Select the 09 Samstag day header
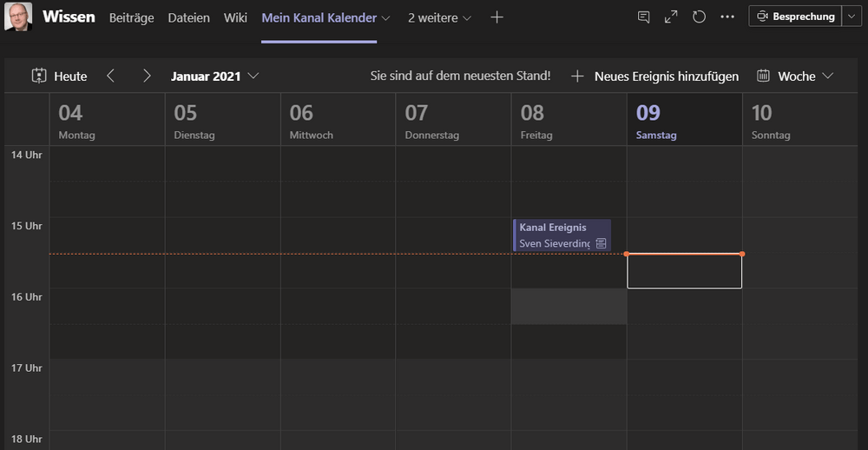 click(x=685, y=120)
